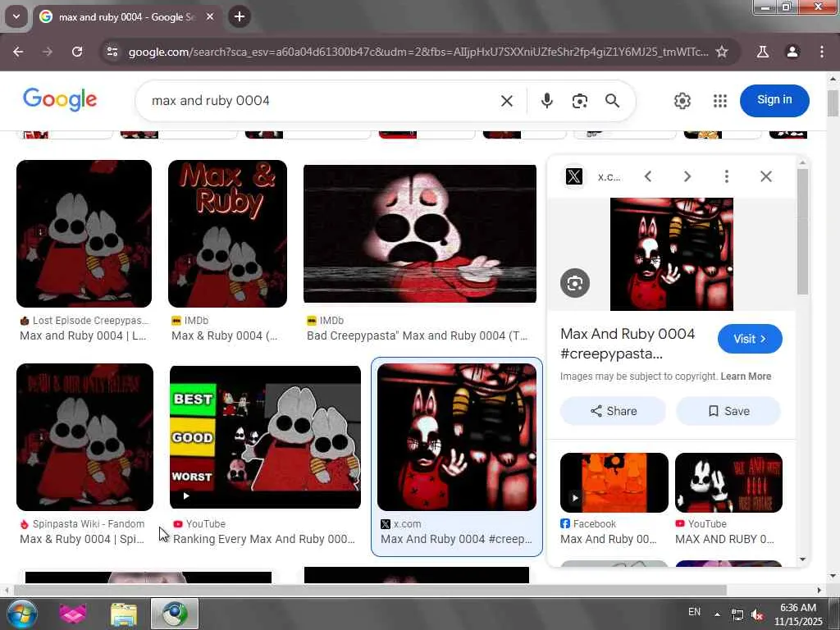View site information icon in address bar
The width and height of the screenshot is (840, 630).
pyautogui.click(x=112, y=52)
